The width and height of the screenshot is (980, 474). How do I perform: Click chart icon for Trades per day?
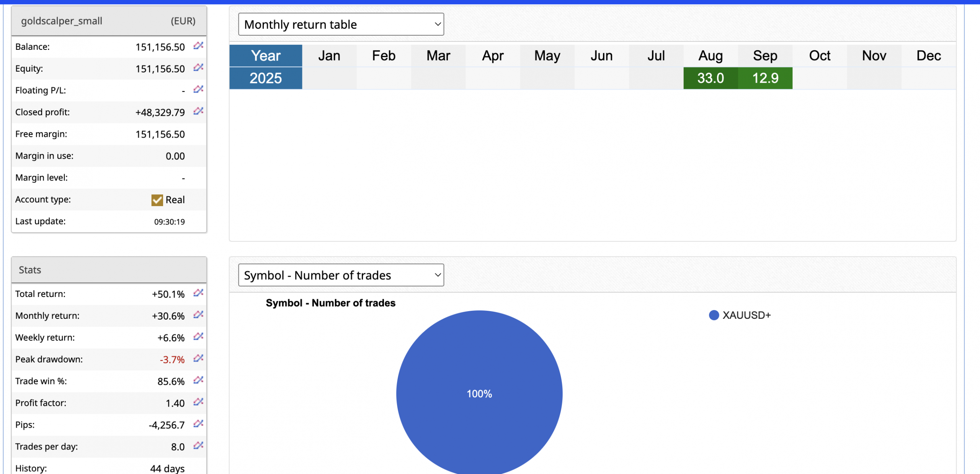pyautogui.click(x=198, y=446)
